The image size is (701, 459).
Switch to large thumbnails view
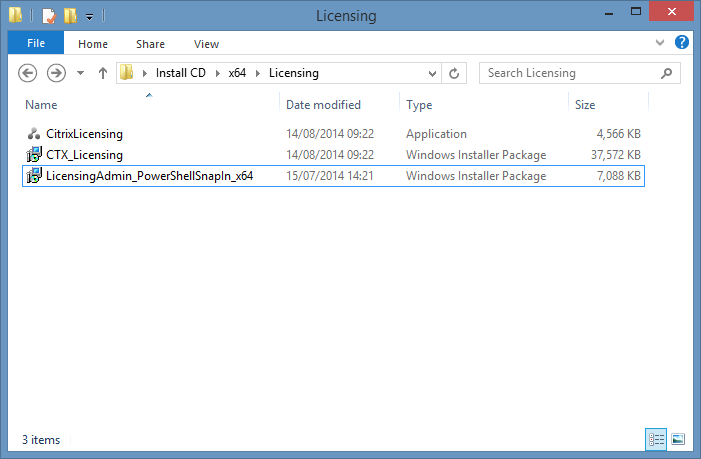tap(678, 439)
